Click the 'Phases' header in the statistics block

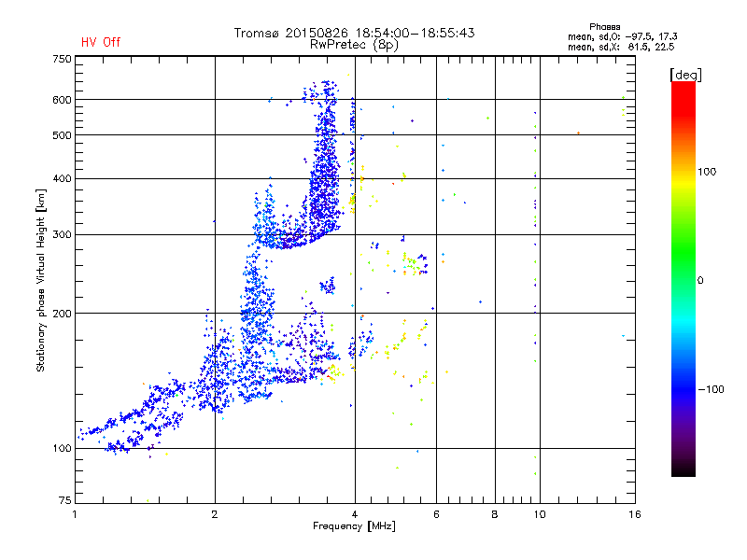pos(604,27)
